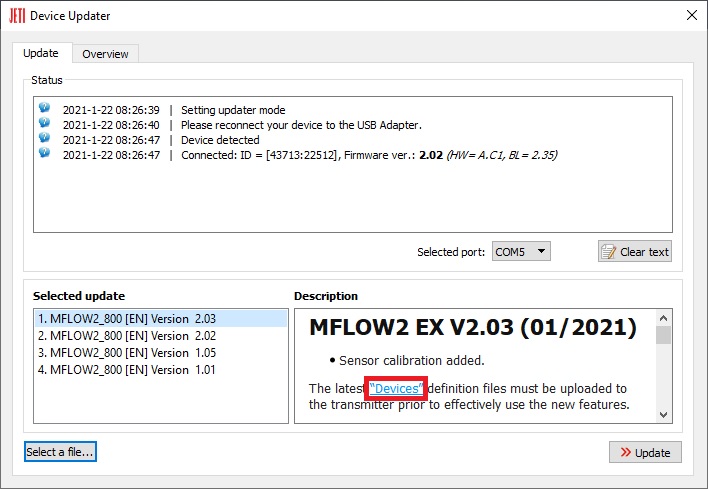Click timestamp 2021-1-22 08:26:39
Viewport: 708px width, 489px height.
click(x=111, y=110)
